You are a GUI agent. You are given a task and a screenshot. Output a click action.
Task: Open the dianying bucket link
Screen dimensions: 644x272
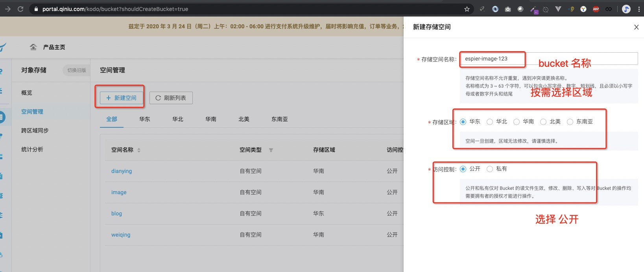pyautogui.click(x=122, y=171)
